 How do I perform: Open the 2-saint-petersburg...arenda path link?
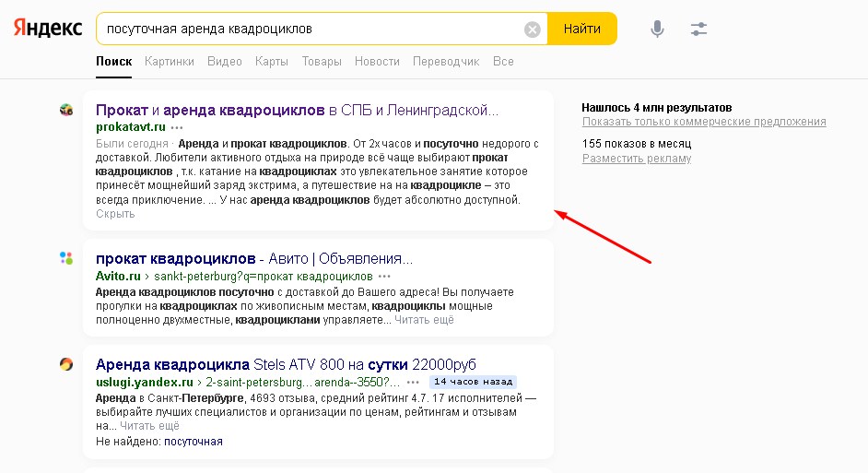[303, 382]
